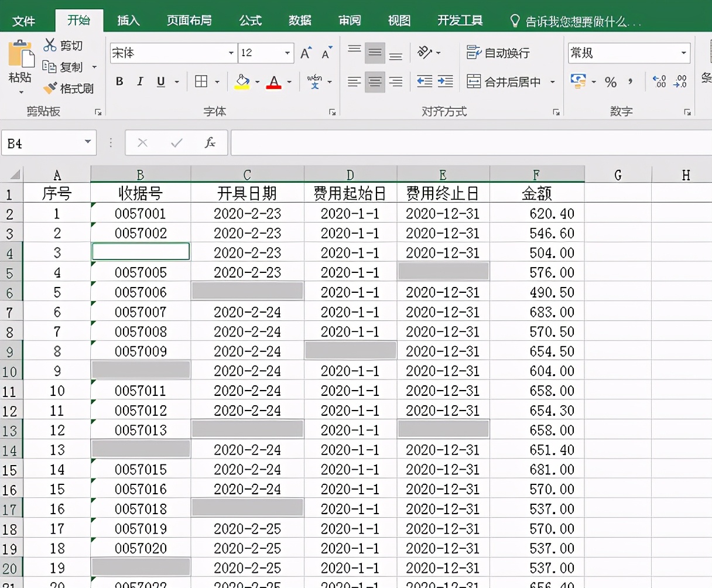Switch to the 视图 tab
This screenshot has width=712, height=588.
399,20
